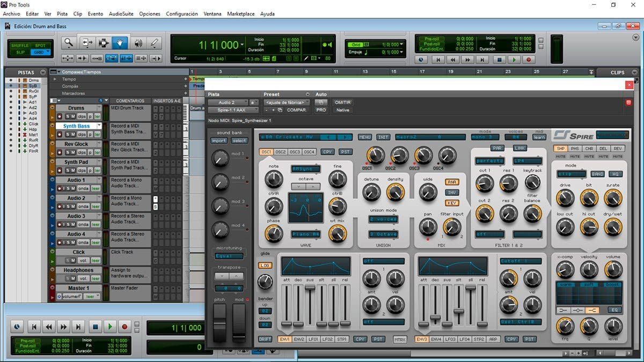The width and height of the screenshot is (644, 362).
Task: Click Play in the top toolbar transport
Action: pyautogui.click(x=514, y=60)
